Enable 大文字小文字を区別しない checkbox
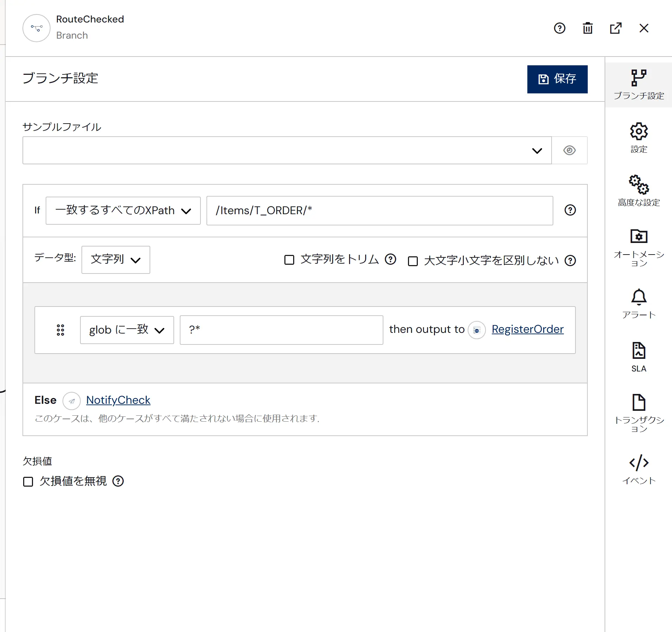 pyautogui.click(x=413, y=261)
